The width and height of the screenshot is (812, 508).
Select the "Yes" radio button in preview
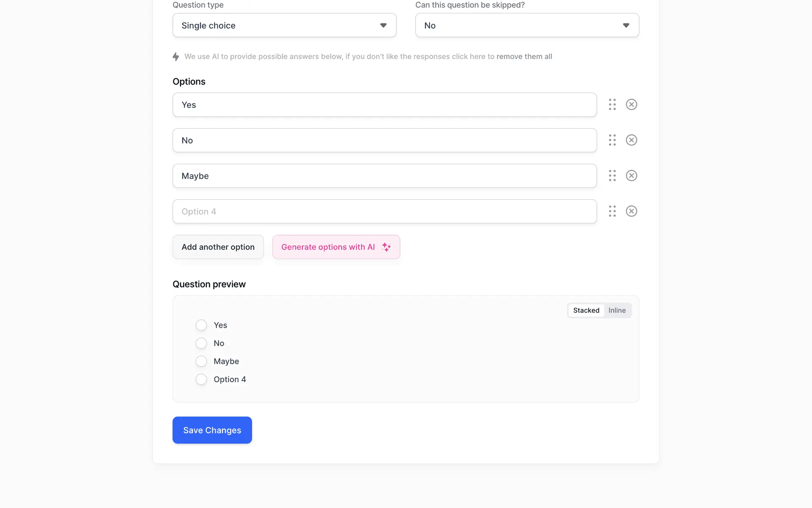[201, 325]
